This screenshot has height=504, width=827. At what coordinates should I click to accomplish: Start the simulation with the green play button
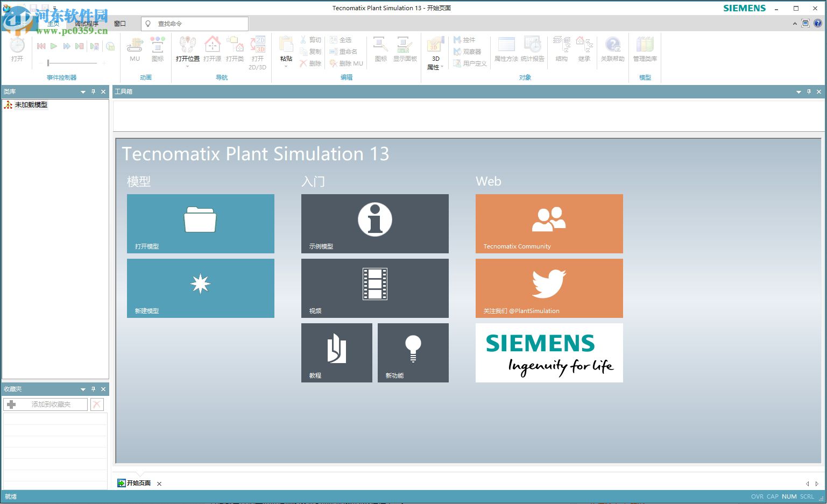point(54,46)
